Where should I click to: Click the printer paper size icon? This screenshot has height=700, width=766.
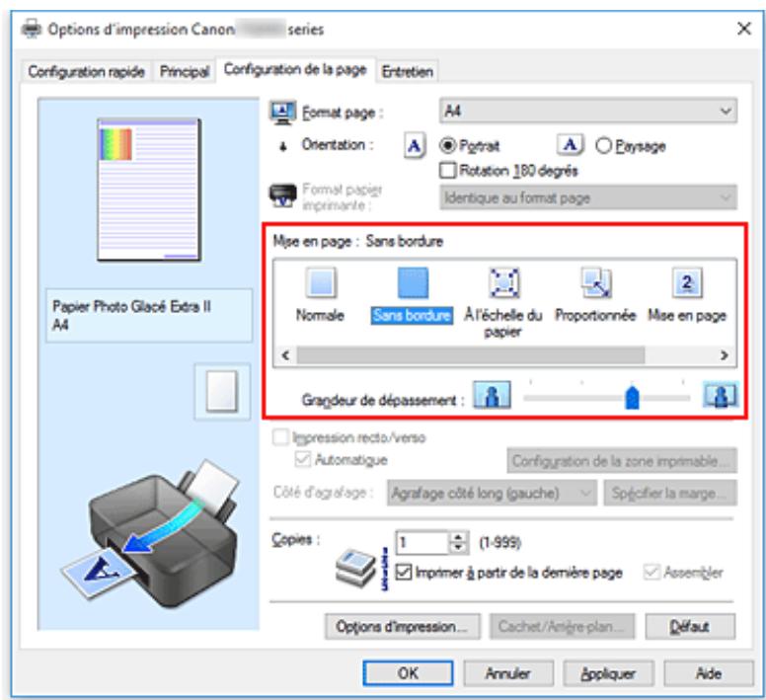(x=283, y=195)
